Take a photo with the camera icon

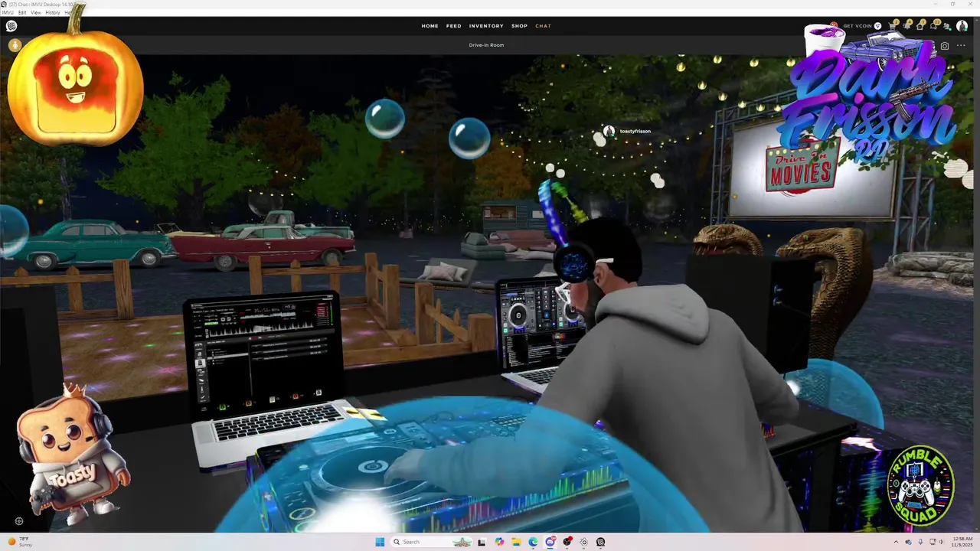[945, 46]
